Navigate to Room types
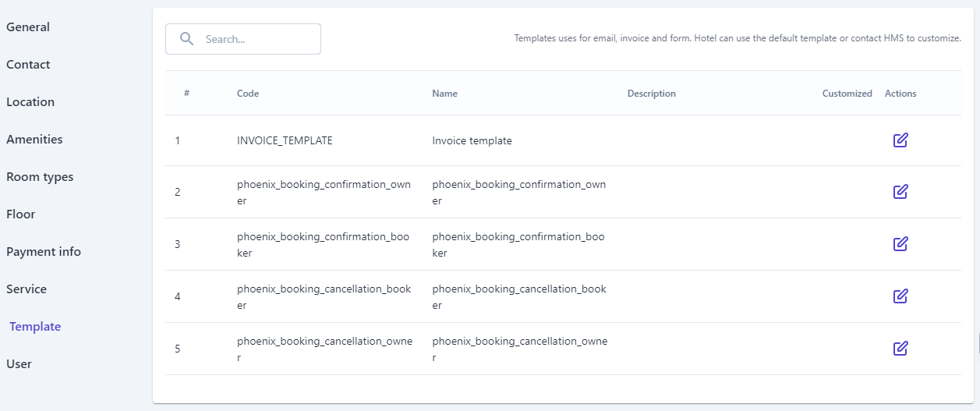 40,177
